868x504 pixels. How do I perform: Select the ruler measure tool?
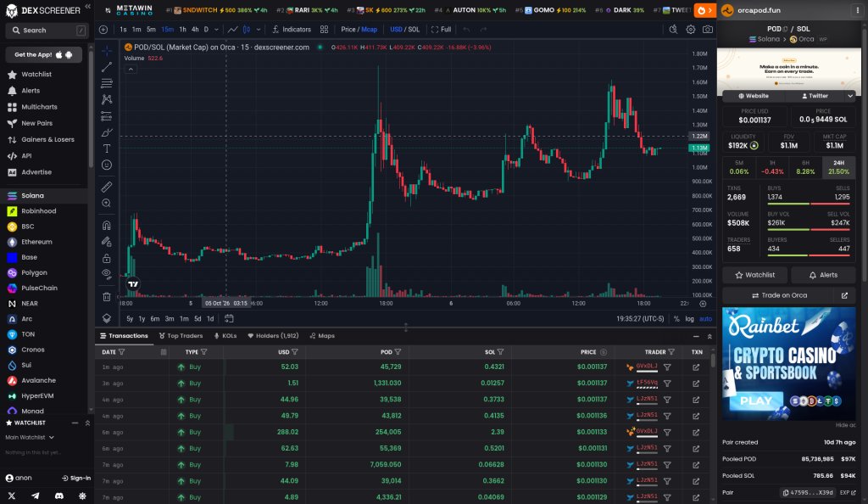[x=106, y=187]
